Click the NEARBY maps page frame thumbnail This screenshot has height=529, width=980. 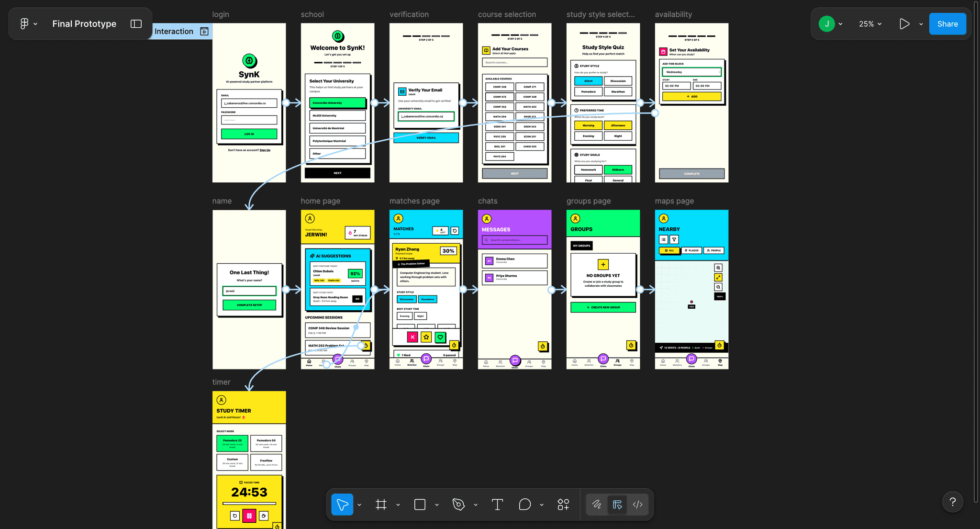pyautogui.click(x=691, y=289)
